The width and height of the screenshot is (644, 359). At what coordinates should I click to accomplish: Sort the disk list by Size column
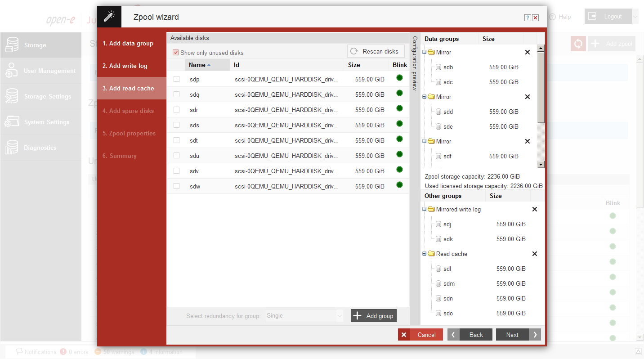point(367,65)
